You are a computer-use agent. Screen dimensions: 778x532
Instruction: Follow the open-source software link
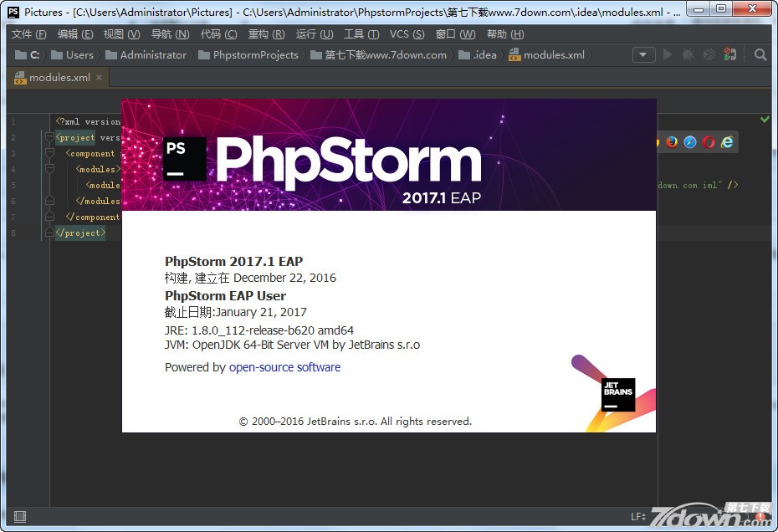284,367
